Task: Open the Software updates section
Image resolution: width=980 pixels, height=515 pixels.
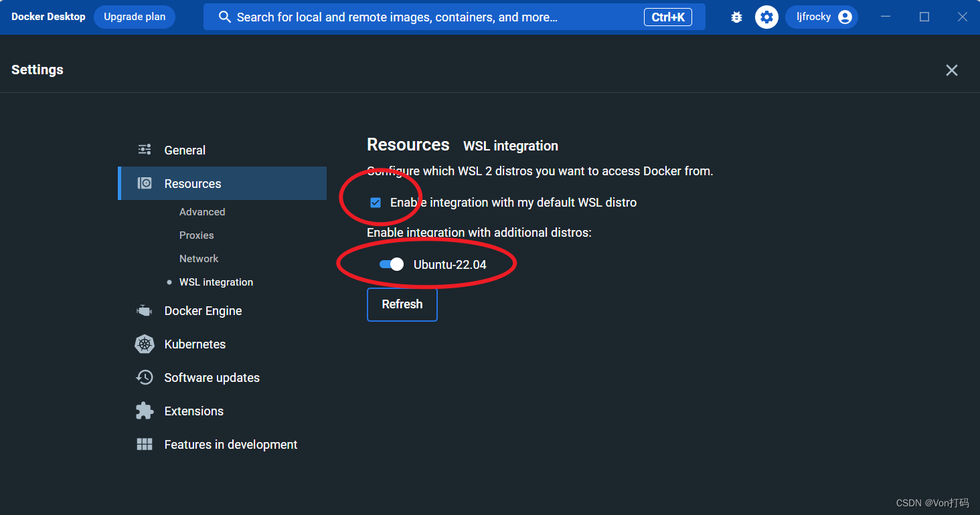Action: [x=222, y=377]
